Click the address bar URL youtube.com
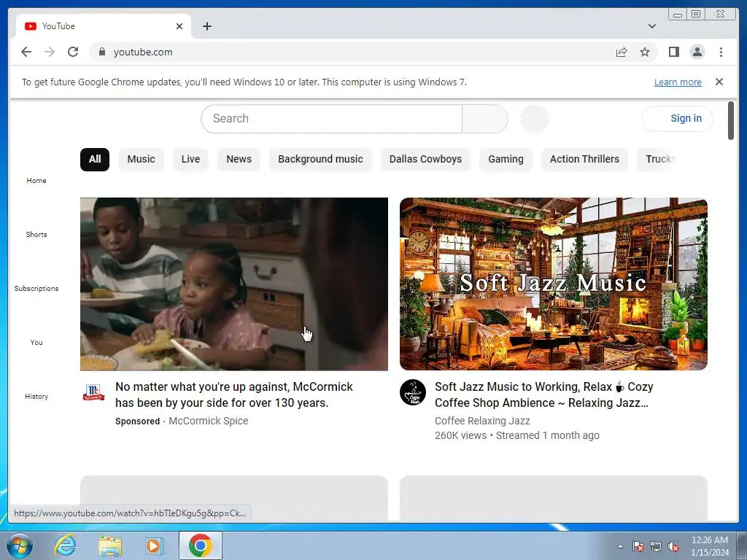 point(143,52)
